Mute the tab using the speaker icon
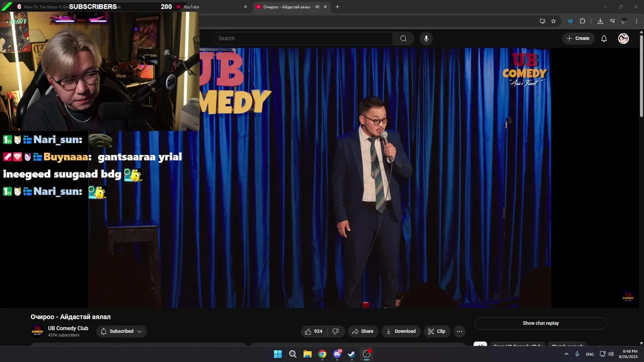The height and width of the screenshot is (362, 644). (317, 7)
